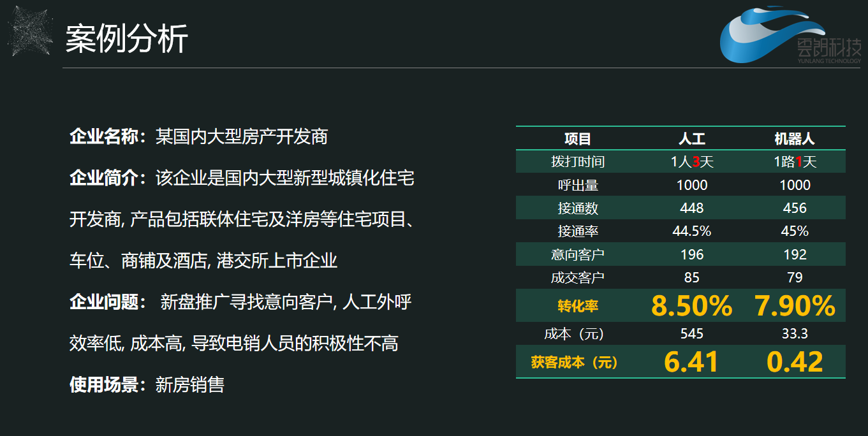This screenshot has height=436, width=868.
Task: Click the network mesh graphic beside the title
Action: [30, 32]
